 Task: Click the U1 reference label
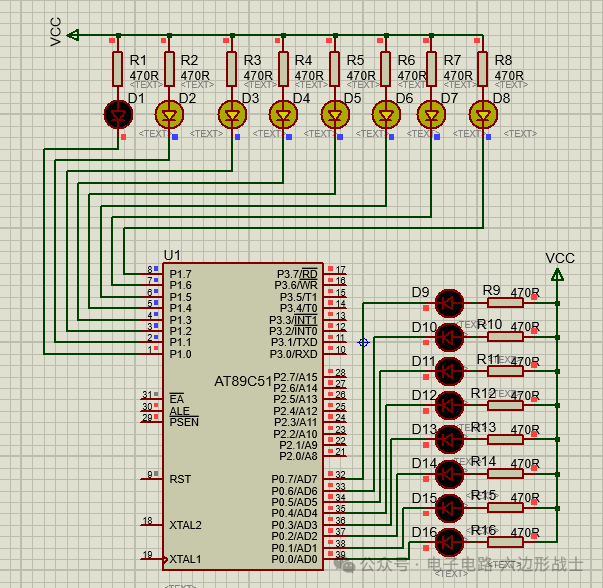point(172,255)
